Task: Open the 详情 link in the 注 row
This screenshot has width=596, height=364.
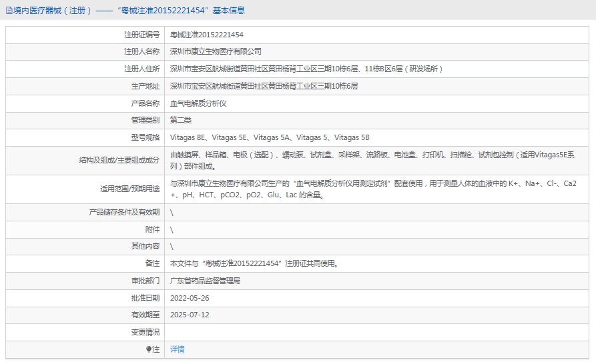Action: (177, 349)
